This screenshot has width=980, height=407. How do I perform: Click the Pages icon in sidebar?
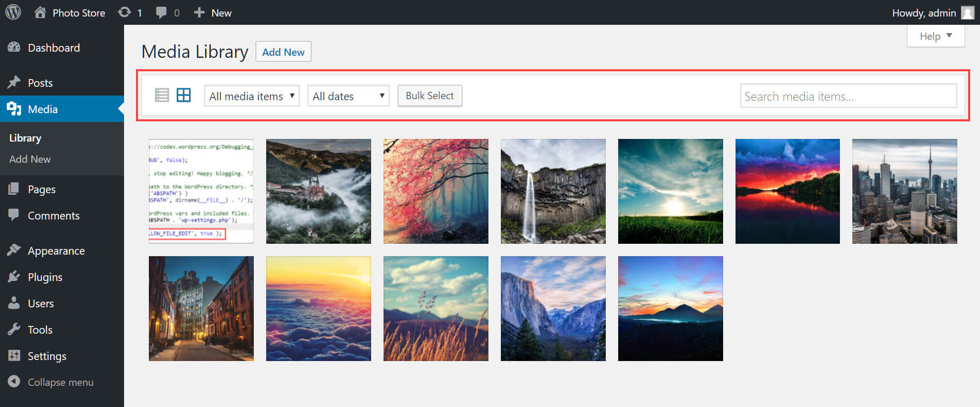coord(14,189)
